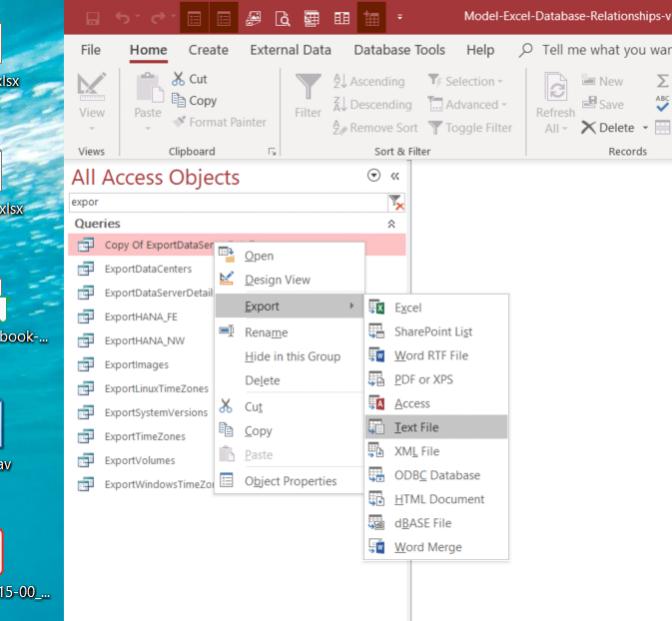Export as HTML Document
Viewport: 672px width, 621px height.
(x=436, y=499)
